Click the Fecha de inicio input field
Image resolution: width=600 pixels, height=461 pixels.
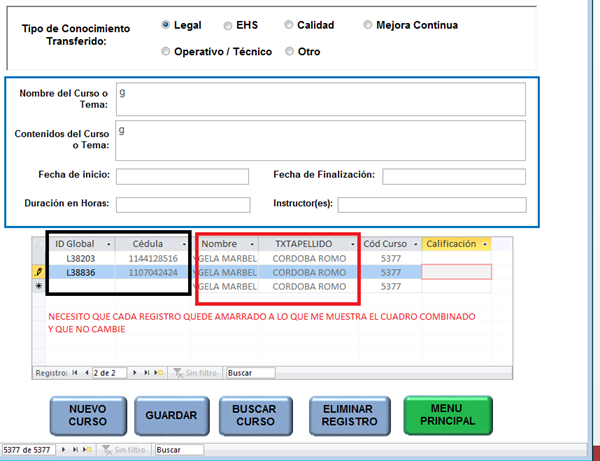coord(182,177)
